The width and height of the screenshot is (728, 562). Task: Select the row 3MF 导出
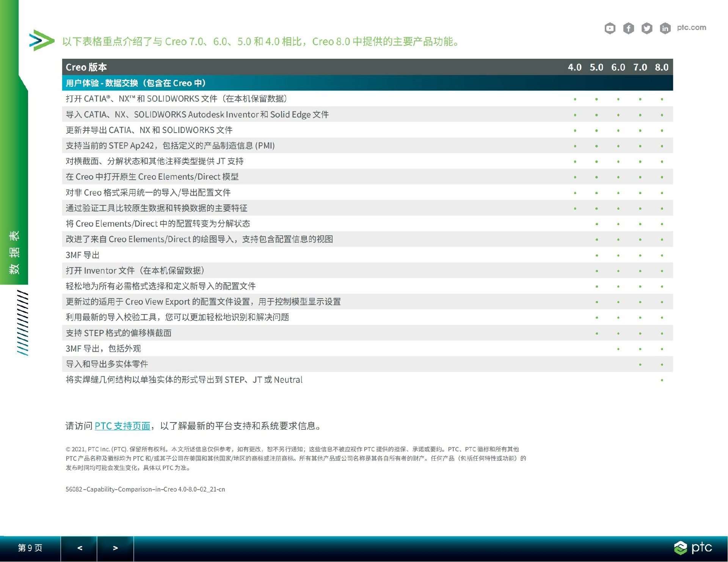click(367, 255)
